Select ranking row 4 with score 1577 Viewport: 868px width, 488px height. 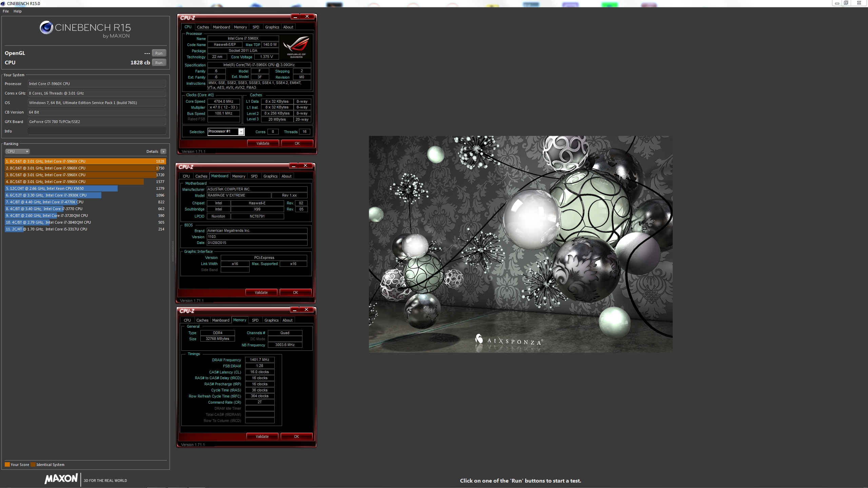click(85, 182)
